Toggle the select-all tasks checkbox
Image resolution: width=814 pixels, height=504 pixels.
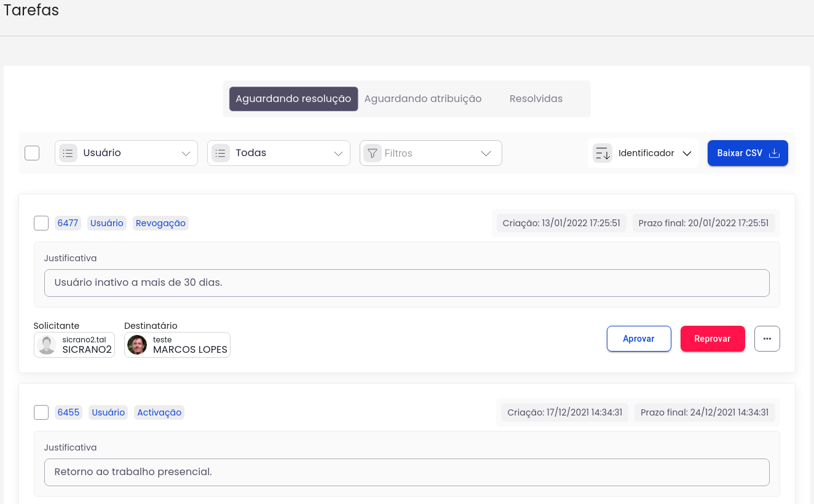tap(32, 153)
